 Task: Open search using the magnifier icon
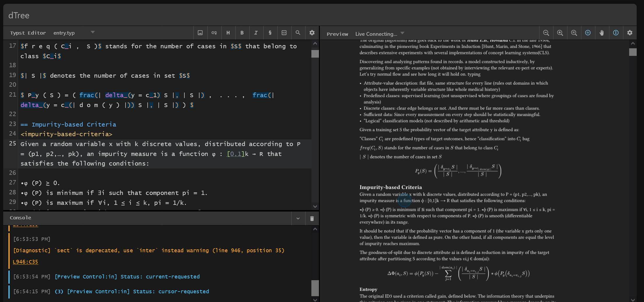(298, 33)
